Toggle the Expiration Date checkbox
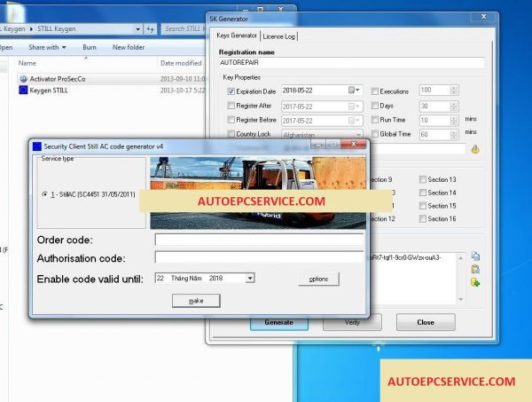This screenshot has width=532, height=402. point(231,91)
